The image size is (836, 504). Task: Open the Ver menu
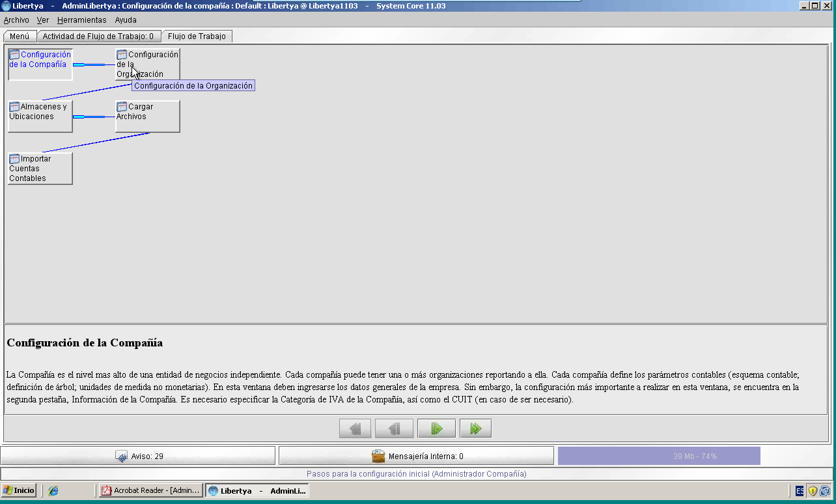click(x=43, y=20)
